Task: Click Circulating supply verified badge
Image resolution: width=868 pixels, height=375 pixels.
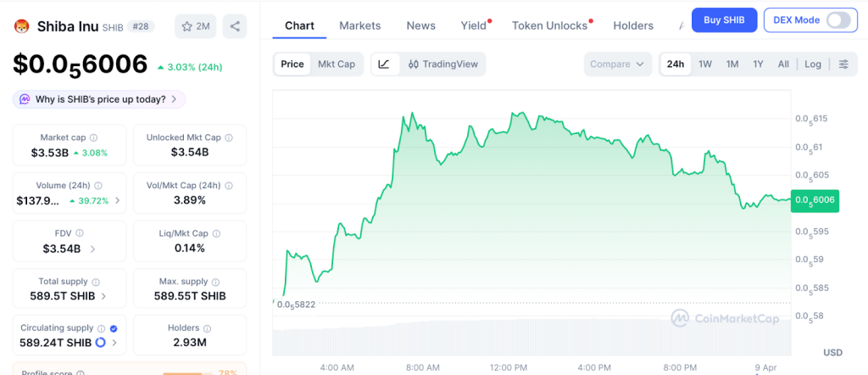Action: pyautogui.click(x=114, y=327)
